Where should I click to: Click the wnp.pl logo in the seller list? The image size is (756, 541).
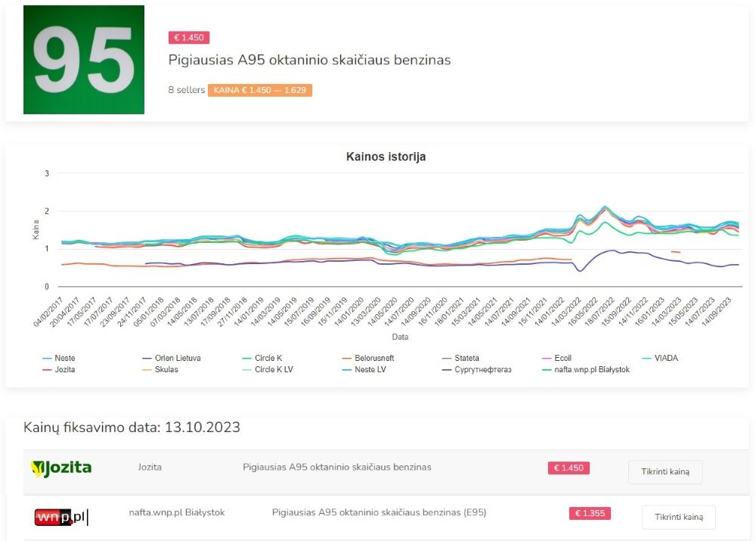[62, 517]
